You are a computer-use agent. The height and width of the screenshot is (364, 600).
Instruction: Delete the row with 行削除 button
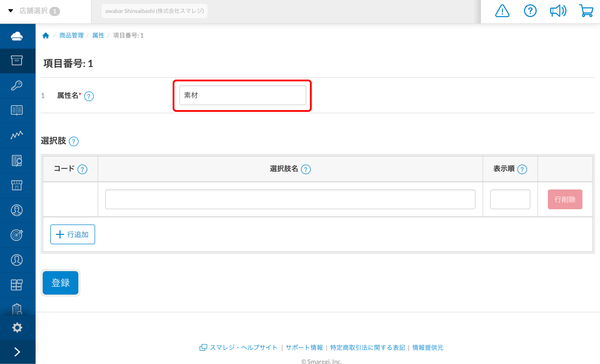pos(565,199)
